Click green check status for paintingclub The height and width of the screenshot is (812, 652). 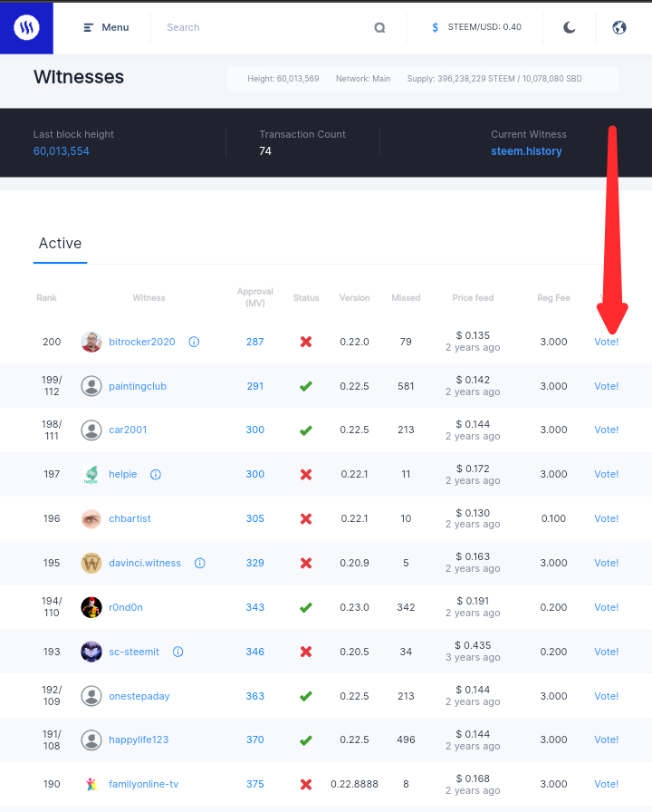(x=306, y=386)
